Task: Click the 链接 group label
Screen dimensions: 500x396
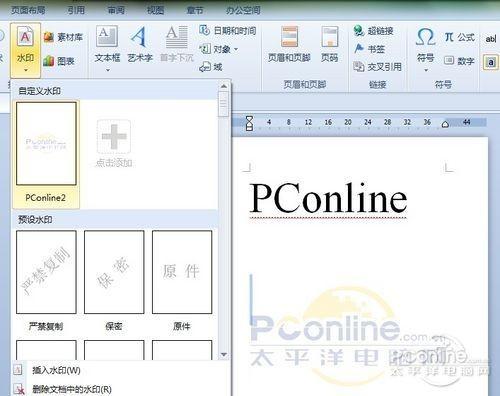Action: coord(377,85)
